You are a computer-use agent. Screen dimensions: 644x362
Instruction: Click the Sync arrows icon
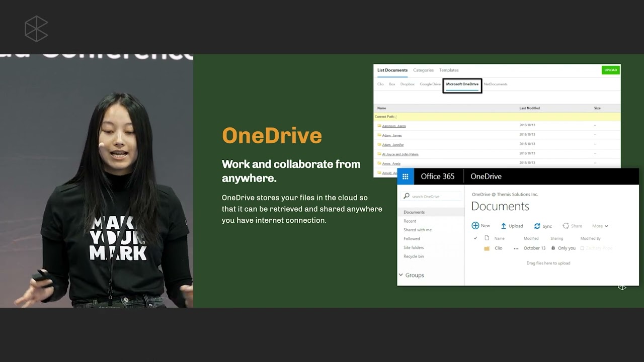[x=537, y=226]
